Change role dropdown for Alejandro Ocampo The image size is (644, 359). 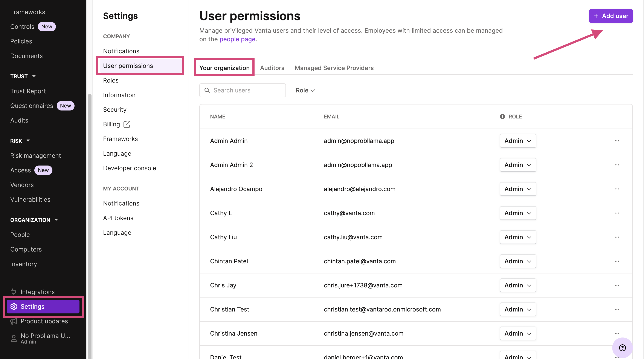tap(518, 189)
